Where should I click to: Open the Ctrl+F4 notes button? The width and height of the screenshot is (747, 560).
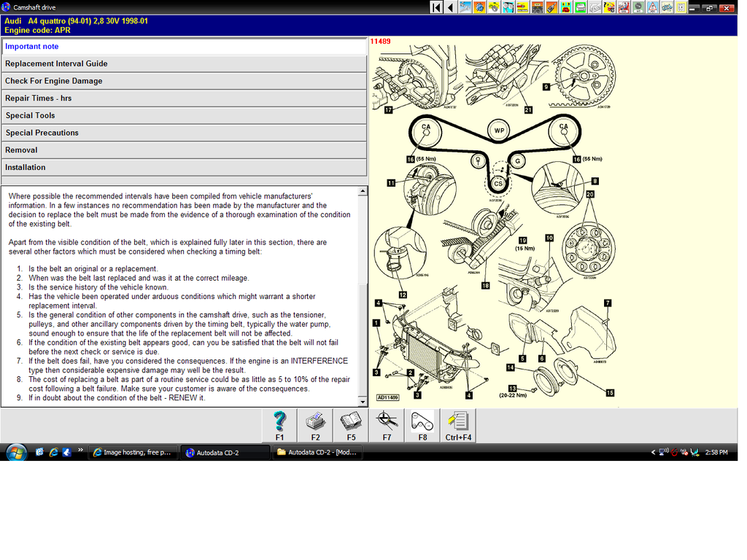click(458, 426)
